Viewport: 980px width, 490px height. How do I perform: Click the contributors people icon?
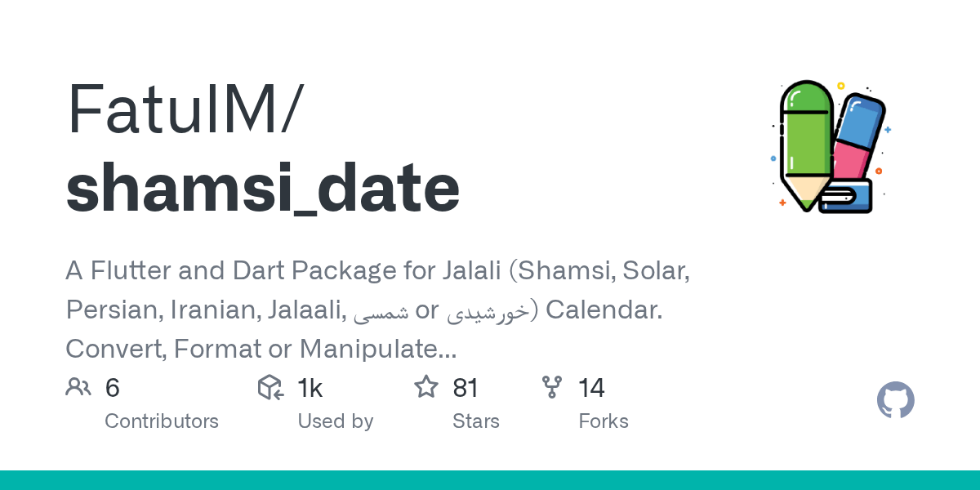pos(78,387)
